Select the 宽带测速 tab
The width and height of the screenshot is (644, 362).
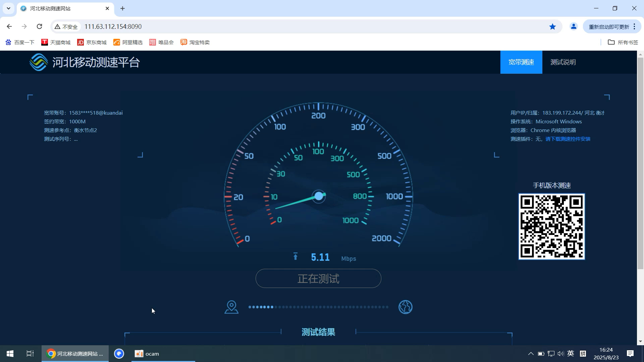coord(521,62)
